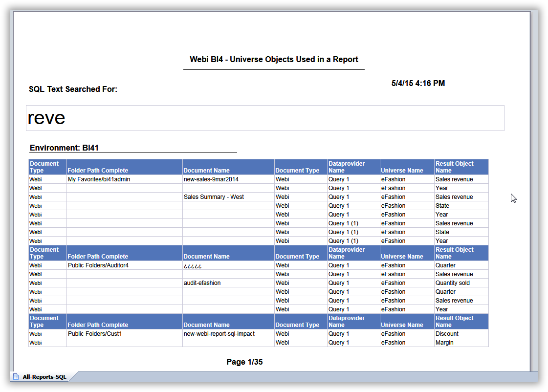The height and width of the screenshot is (392, 548).
Task: Select the 'new-sales-9mar2014' document name cell
Action: click(228, 179)
